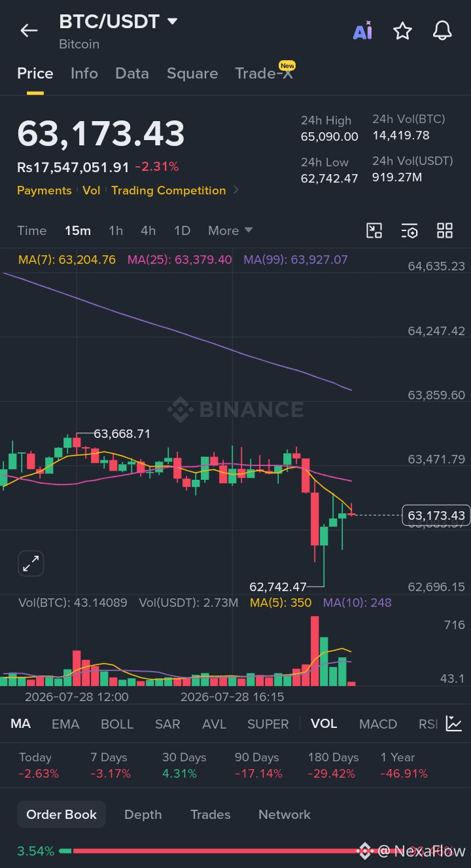471x868 pixels.
Task: Click the MA(7) 63,204.76 legend
Action: [67, 260]
